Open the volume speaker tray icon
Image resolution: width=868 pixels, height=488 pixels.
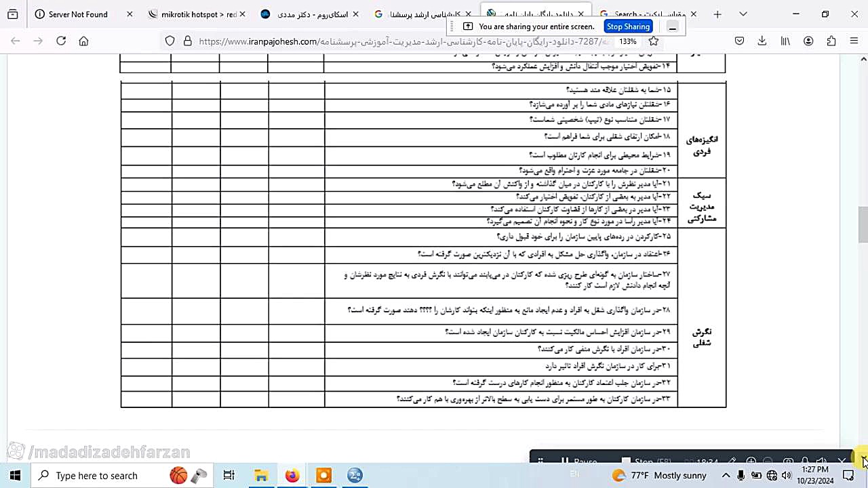(786, 476)
